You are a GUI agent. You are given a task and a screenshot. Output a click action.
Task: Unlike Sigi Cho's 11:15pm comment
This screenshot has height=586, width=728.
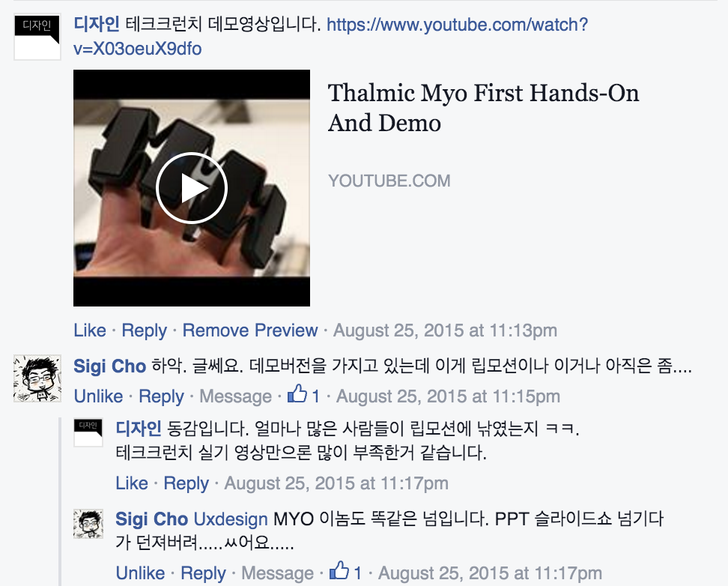tap(98, 396)
